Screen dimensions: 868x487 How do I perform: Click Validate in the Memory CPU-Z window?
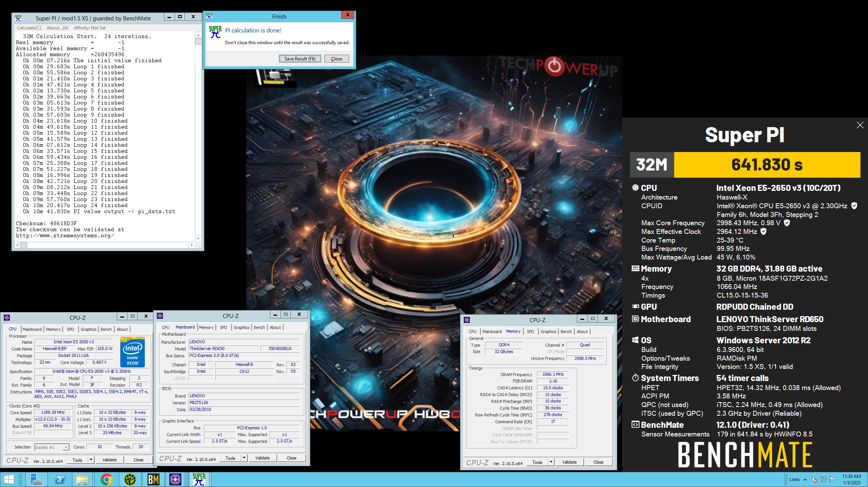coord(569,462)
